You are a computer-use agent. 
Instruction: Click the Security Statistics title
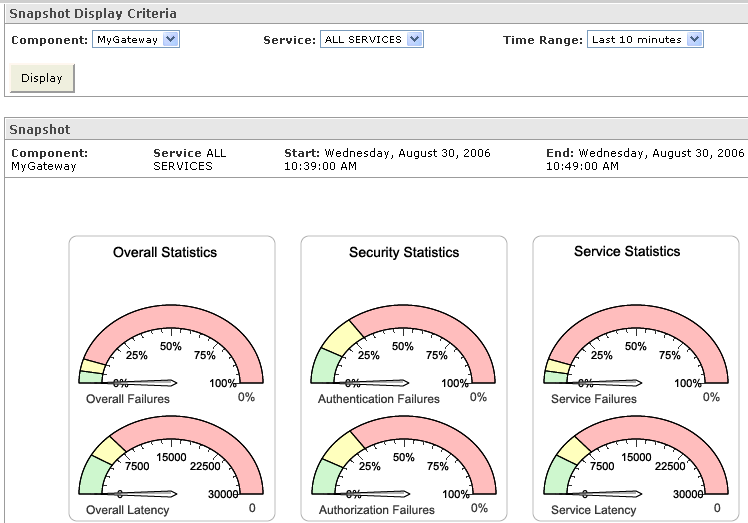pyautogui.click(x=404, y=252)
